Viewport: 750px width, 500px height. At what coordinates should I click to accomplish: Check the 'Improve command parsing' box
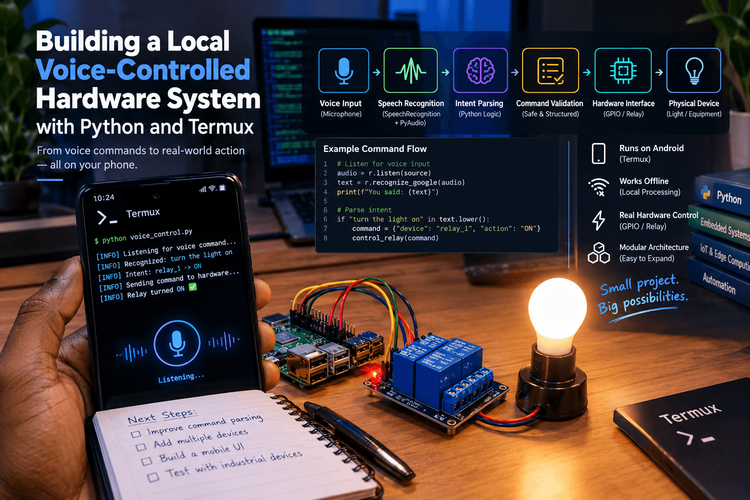click(x=136, y=434)
